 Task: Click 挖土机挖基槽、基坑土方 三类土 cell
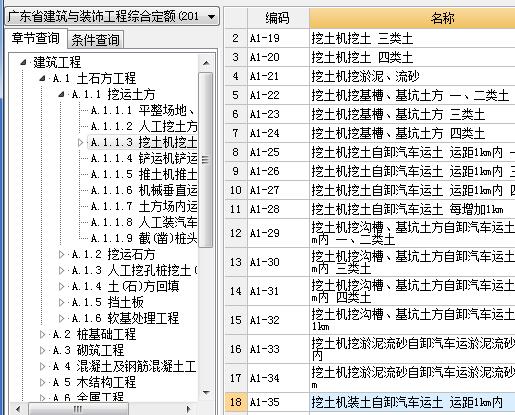[x=412, y=114]
